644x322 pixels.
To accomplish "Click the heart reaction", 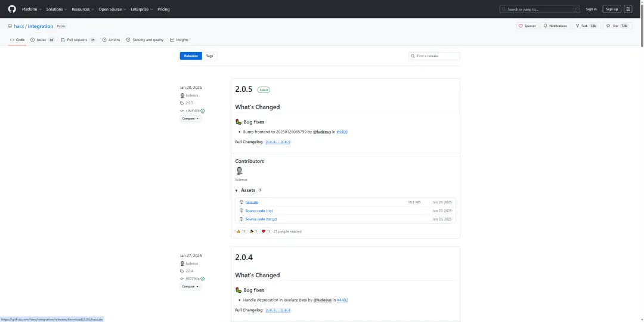I will (266, 231).
